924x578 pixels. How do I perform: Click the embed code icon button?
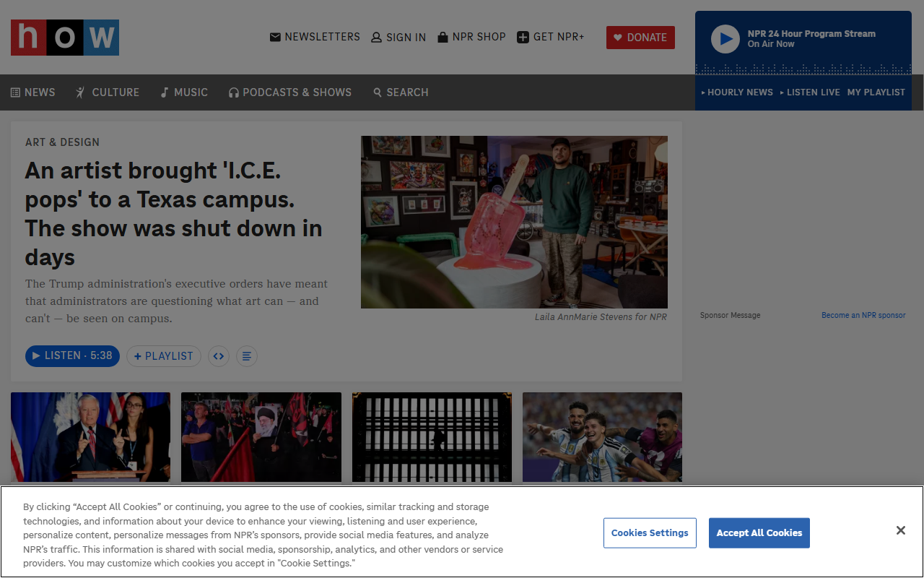click(x=219, y=356)
